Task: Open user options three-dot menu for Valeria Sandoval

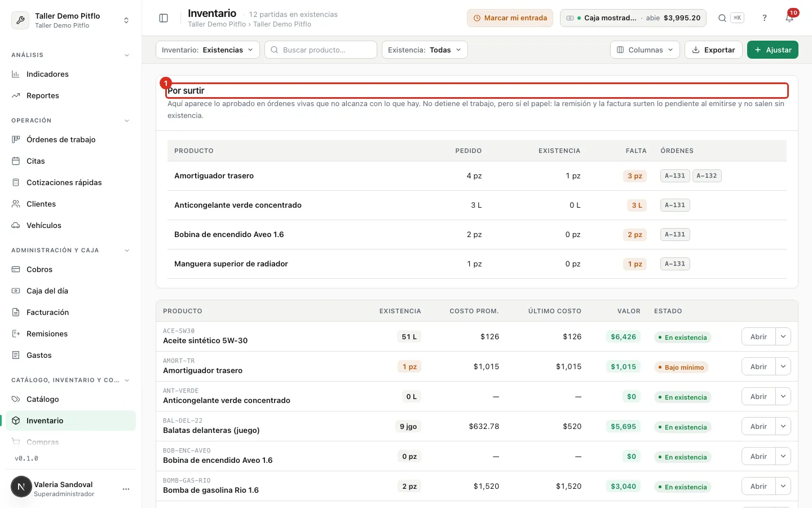Action: point(126,489)
